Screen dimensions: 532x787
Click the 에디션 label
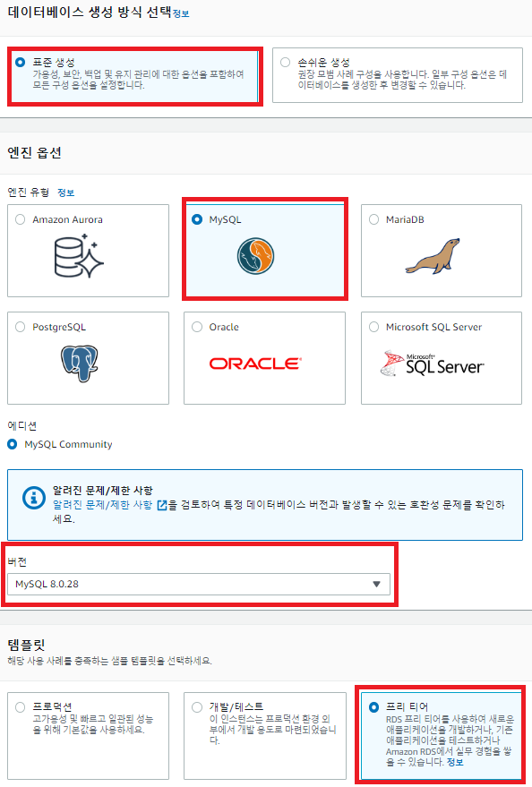pyautogui.click(x=22, y=425)
